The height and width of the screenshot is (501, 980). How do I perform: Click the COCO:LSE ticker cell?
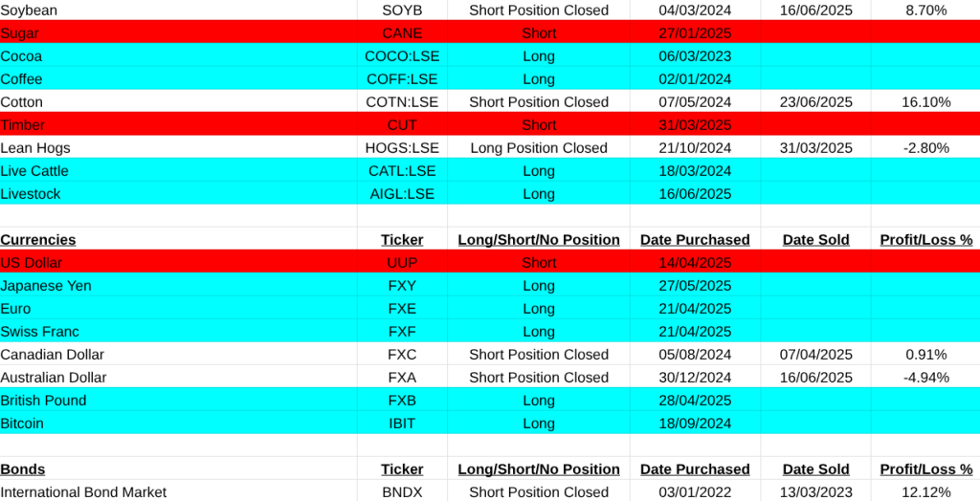(x=402, y=56)
